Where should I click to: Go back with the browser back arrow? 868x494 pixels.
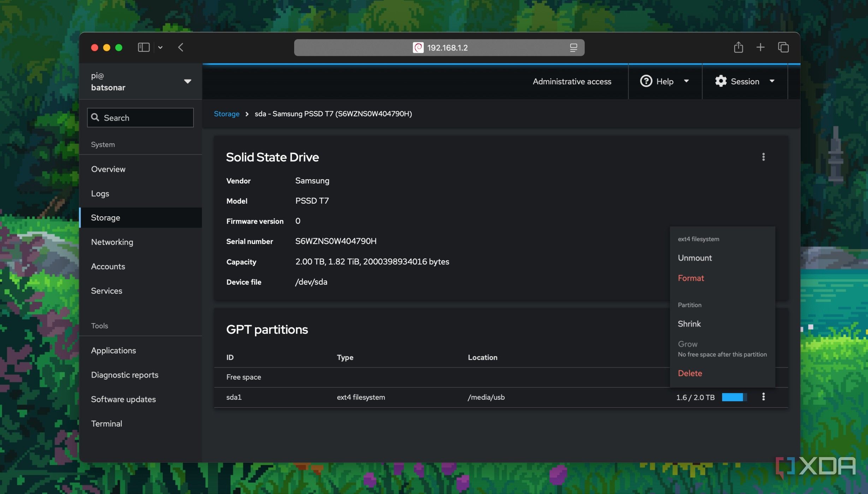coord(181,47)
